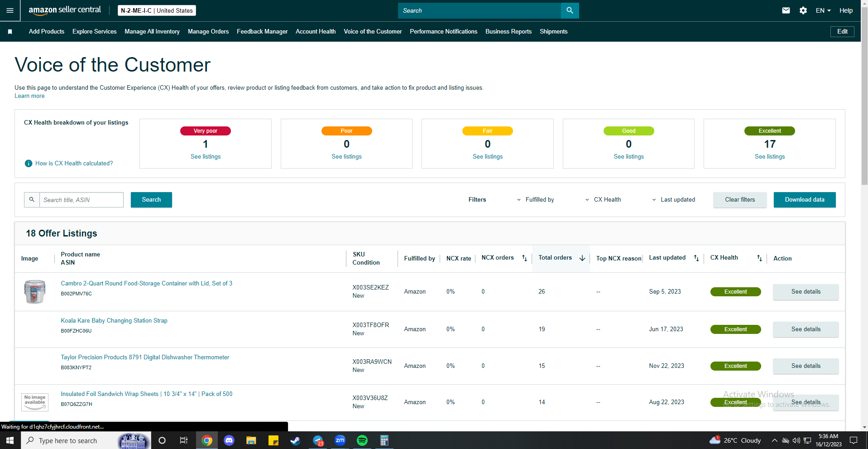Open Google Chrome on the taskbar
This screenshot has height=449, width=868.
pos(207,440)
